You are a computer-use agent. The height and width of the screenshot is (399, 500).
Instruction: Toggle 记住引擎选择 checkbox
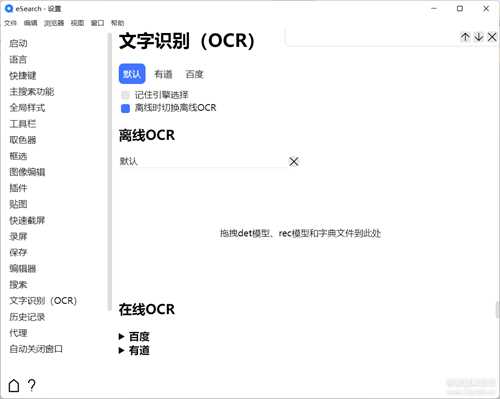[125, 95]
